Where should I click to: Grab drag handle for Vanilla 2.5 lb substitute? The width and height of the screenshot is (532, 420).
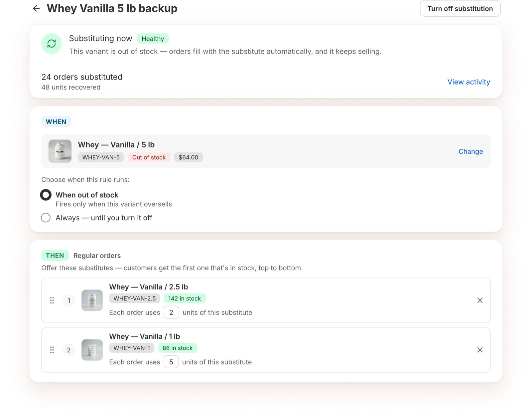(52, 300)
